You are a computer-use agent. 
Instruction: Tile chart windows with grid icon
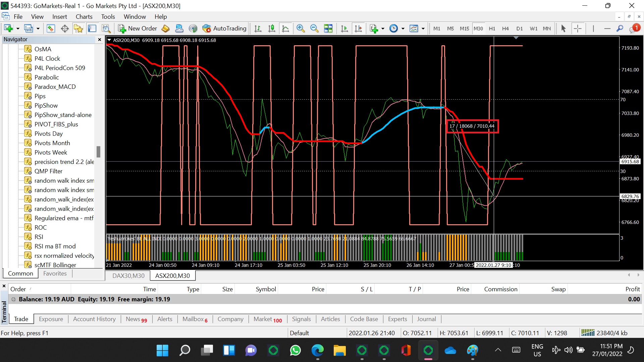point(328,28)
